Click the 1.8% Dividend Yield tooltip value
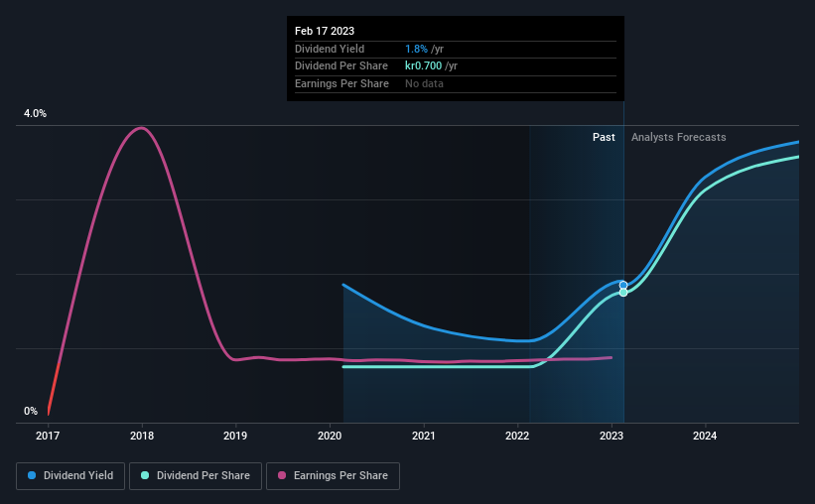The image size is (815, 504). click(x=416, y=49)
